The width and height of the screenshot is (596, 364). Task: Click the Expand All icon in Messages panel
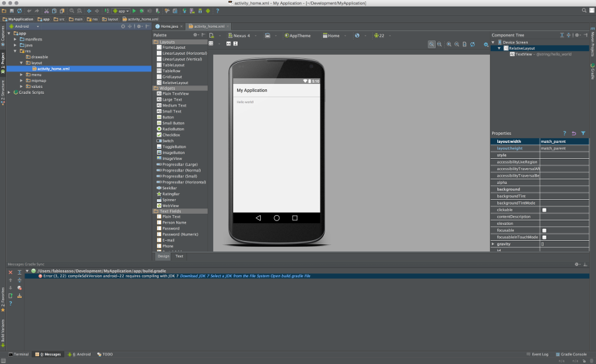coord(19,273)
